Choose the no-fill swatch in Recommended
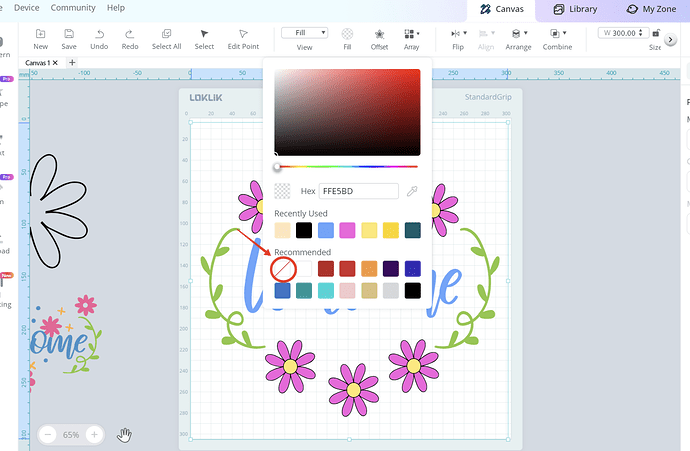Screen dimensions: 690x451 point(283,269)
